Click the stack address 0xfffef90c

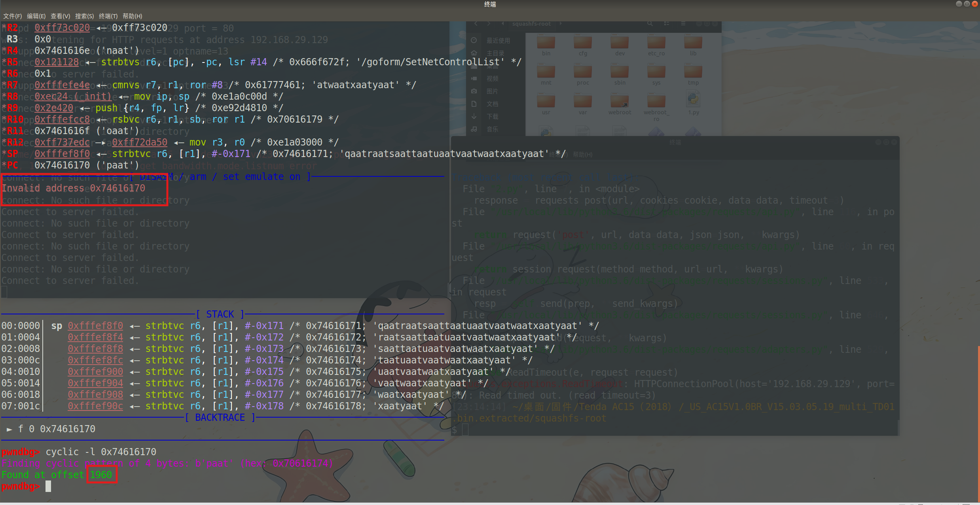[x=95, y=406]
